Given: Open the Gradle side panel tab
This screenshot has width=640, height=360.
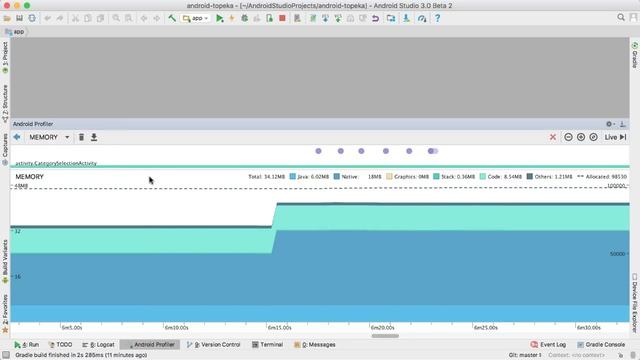Looking at the screenshot, I should tap(635, 54).
